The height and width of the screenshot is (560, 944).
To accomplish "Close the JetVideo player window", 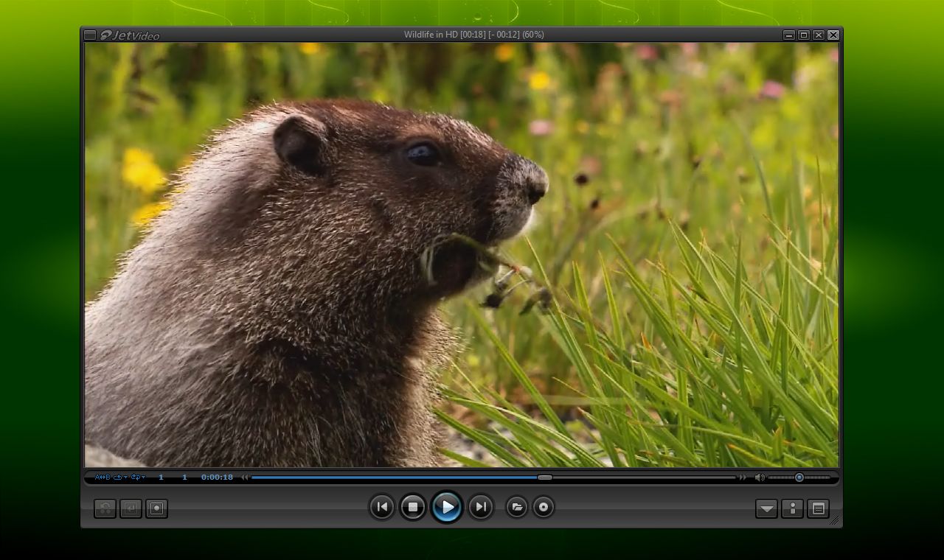I will tap(833, 35).
